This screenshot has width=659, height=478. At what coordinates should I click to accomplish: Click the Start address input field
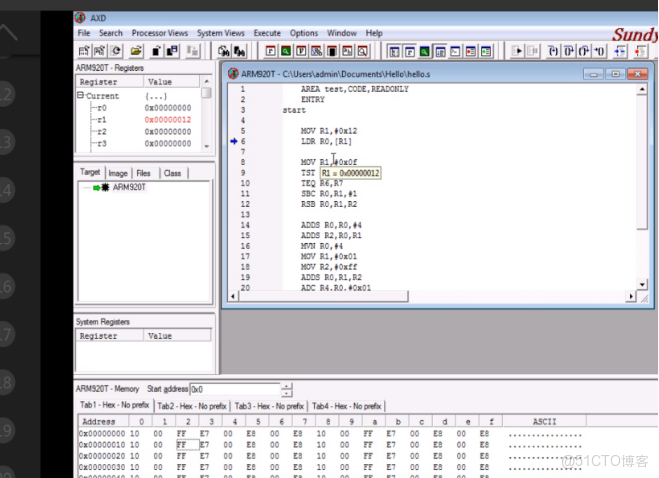[234, 389]
